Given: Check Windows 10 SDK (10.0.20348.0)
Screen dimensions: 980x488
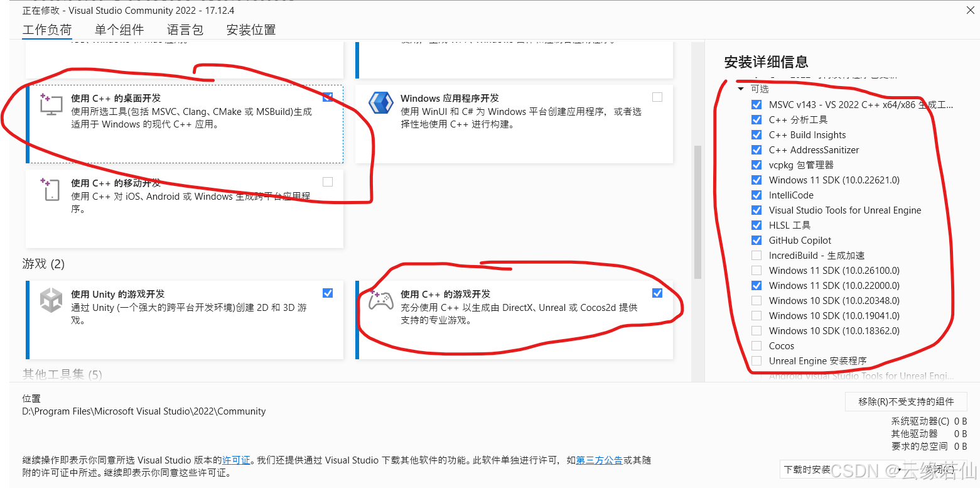Looking at the screenshot, I should [x=757, y=300].
